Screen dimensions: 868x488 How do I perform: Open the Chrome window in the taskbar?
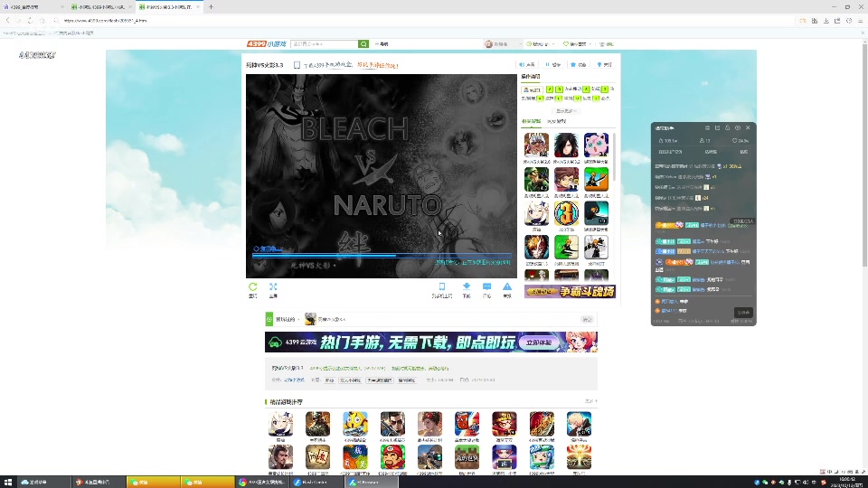[x=260, y=482]
